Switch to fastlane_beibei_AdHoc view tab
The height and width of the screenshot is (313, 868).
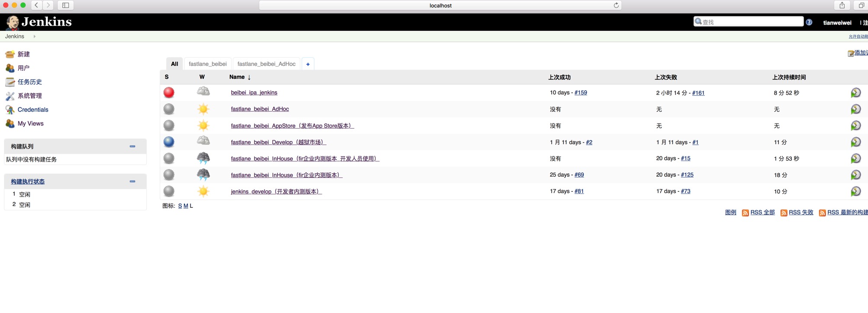click(266, 64)
